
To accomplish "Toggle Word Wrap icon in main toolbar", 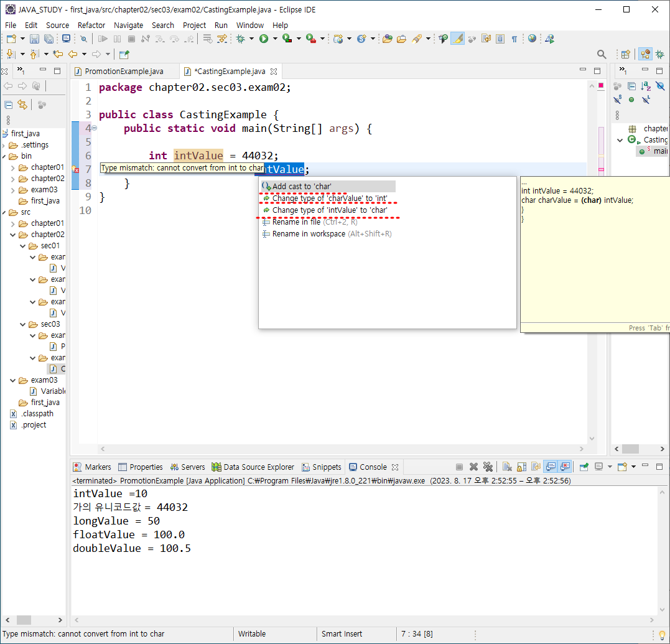I will tap(486, 39).
